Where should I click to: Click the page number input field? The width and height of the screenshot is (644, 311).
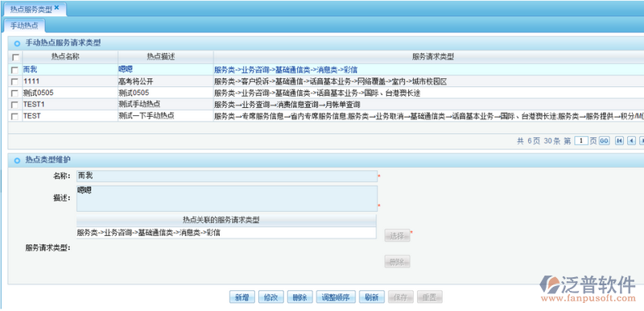click(581, 141)
